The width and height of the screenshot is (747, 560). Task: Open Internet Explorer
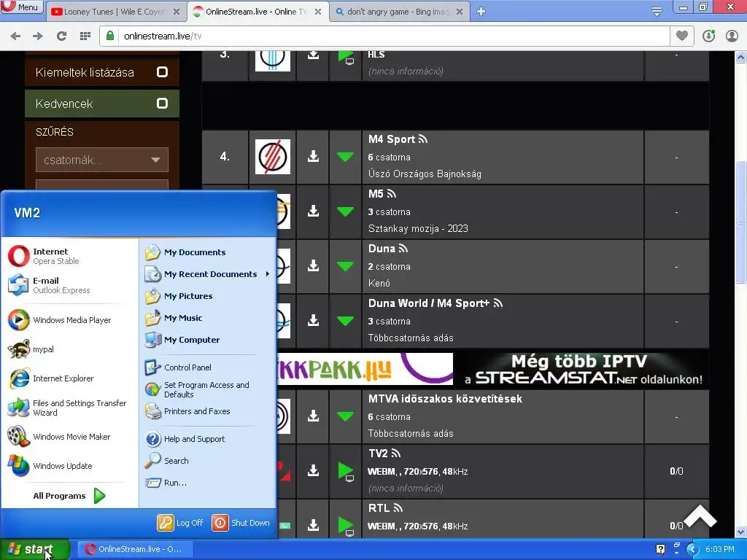tap(51, 378)
